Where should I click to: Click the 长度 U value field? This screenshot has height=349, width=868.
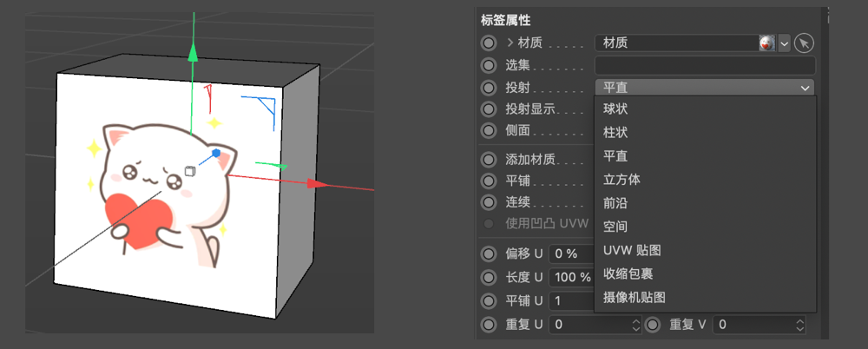click(571, 278)
